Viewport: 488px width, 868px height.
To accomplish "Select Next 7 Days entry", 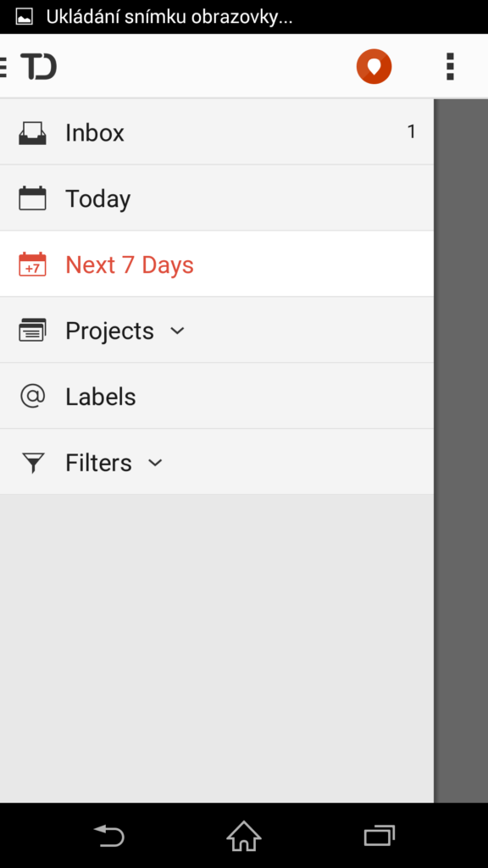I will click(217, 264).
